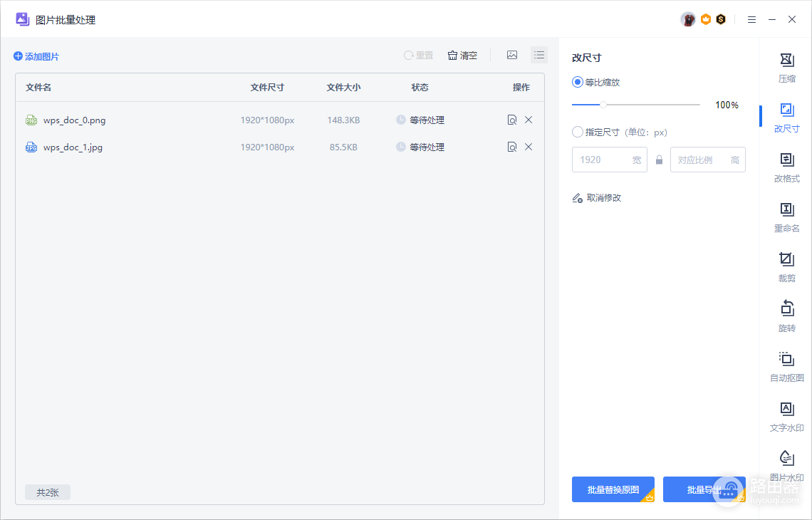Click 添加图片 to add images

[36, 56]
